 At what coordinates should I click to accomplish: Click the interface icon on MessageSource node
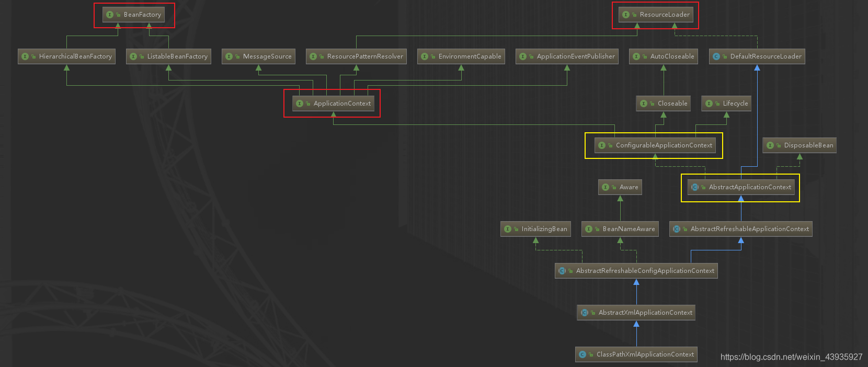(x=229, y=56)
